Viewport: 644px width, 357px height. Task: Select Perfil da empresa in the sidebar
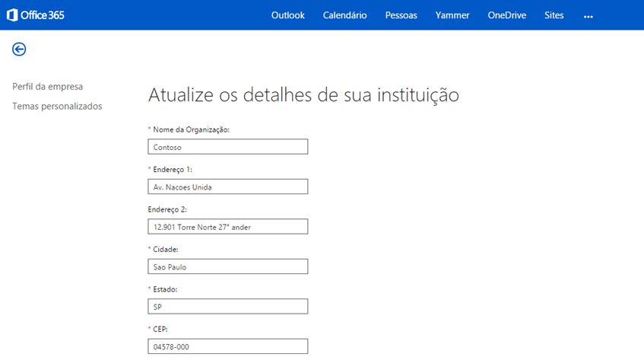(x=48, y=87)
